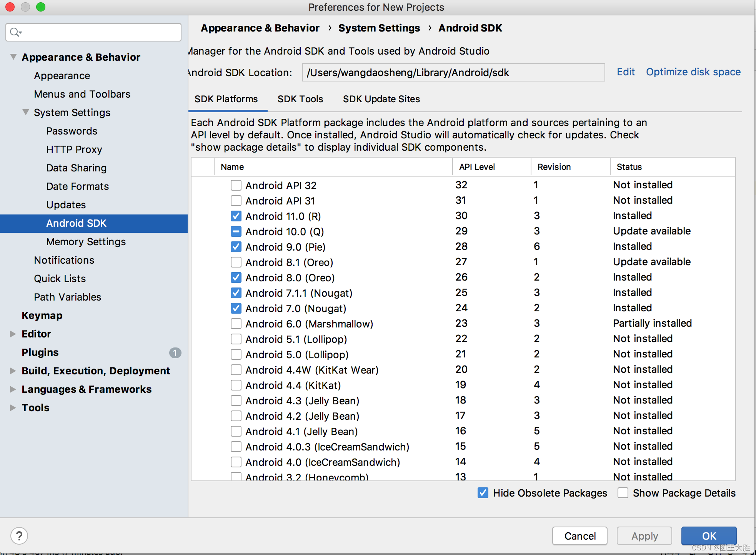Click the search magnifier icon

coord(15,32)
